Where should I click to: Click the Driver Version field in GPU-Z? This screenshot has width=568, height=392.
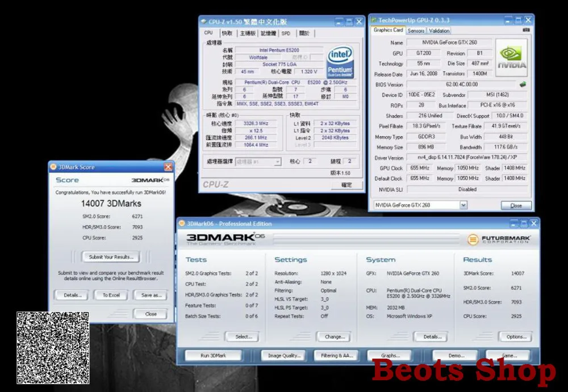[467, 158]
